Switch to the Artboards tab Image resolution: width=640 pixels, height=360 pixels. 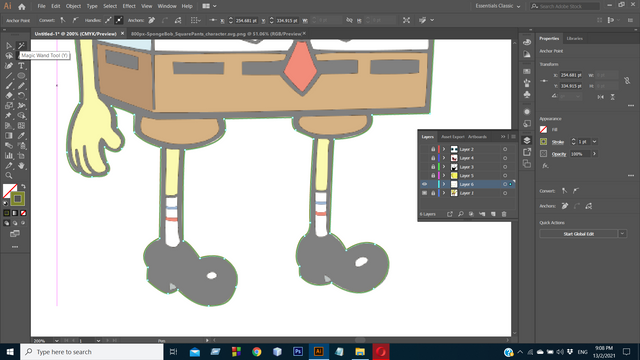coord(477,137)
